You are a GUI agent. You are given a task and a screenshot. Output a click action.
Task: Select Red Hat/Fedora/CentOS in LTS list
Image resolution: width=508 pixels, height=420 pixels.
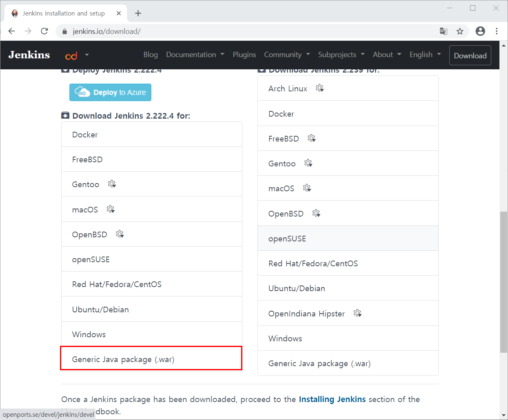[152, 284]
